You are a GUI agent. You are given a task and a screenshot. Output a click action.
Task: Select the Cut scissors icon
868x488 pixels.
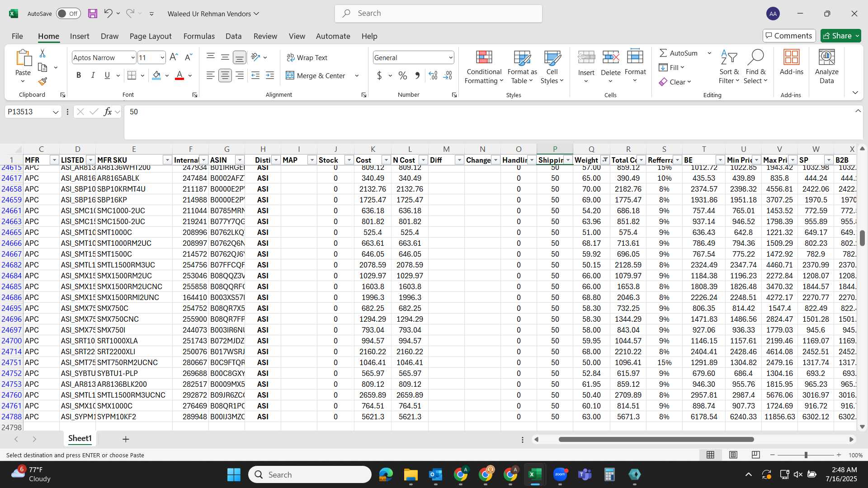click(42, 53)
